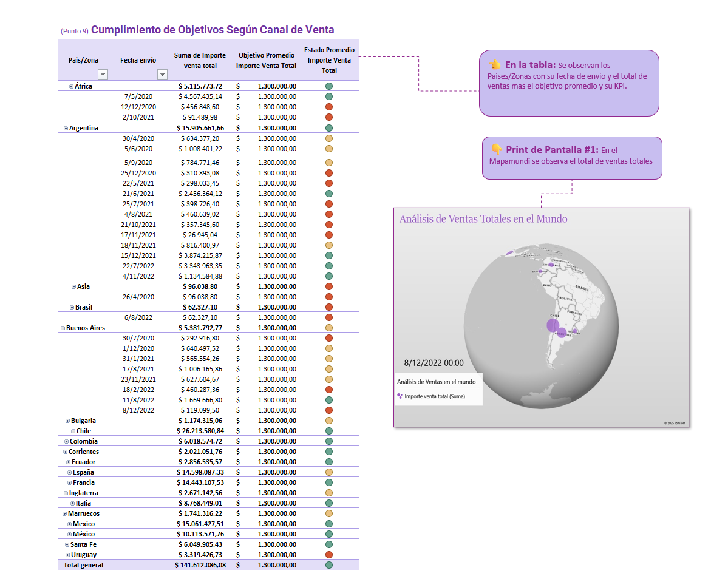Expand the Uruguay group
This screenshot has width=728, height=582.
pos(67,555)
